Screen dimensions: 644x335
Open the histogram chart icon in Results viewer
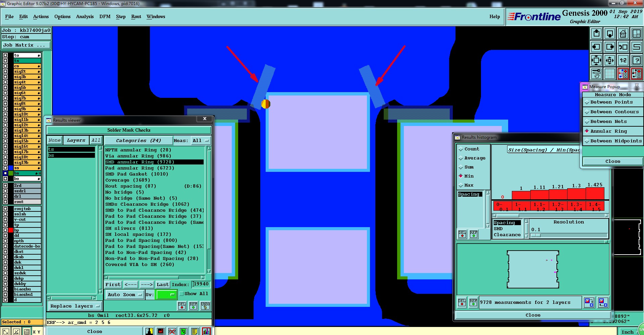[206, 331]
